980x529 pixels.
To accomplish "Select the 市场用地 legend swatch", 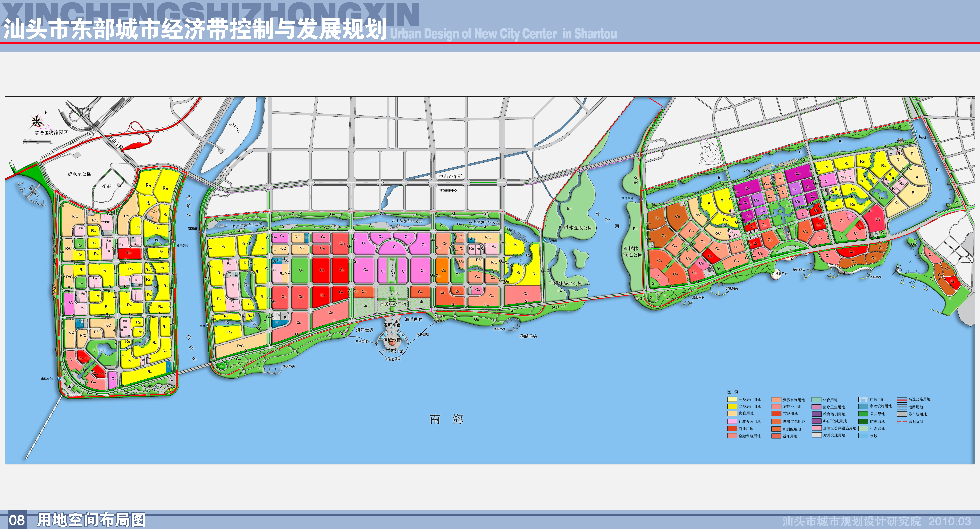I will pos(776,414).
